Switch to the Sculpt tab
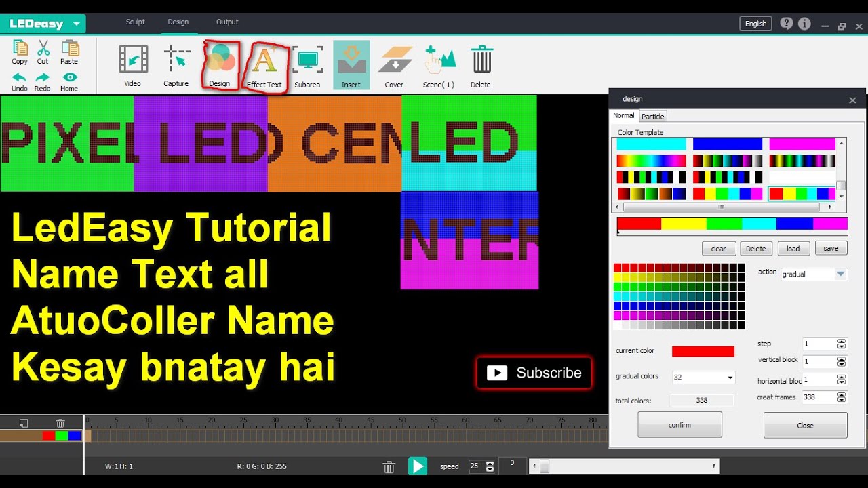This screenshot has width=868, height=488. click(135, 22)
